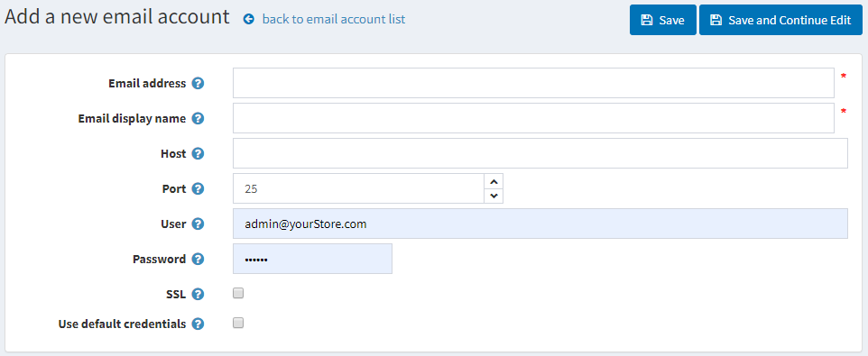Click the Save button
868x356 pixels.
(662, 21)
